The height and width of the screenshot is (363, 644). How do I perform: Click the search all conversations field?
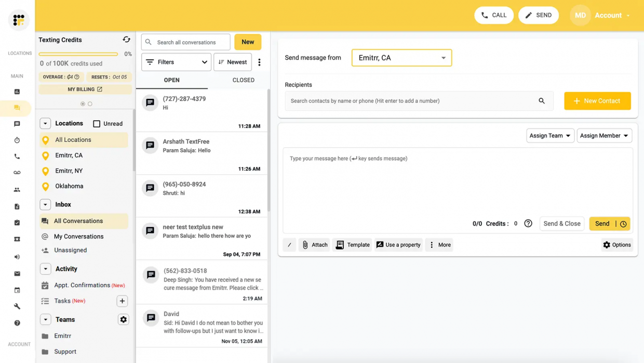click(x=185, y=42)
